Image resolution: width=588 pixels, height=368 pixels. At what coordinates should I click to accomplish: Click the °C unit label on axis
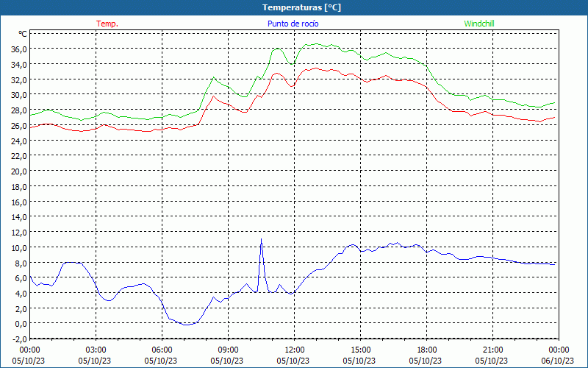click(x=23, y=34)
